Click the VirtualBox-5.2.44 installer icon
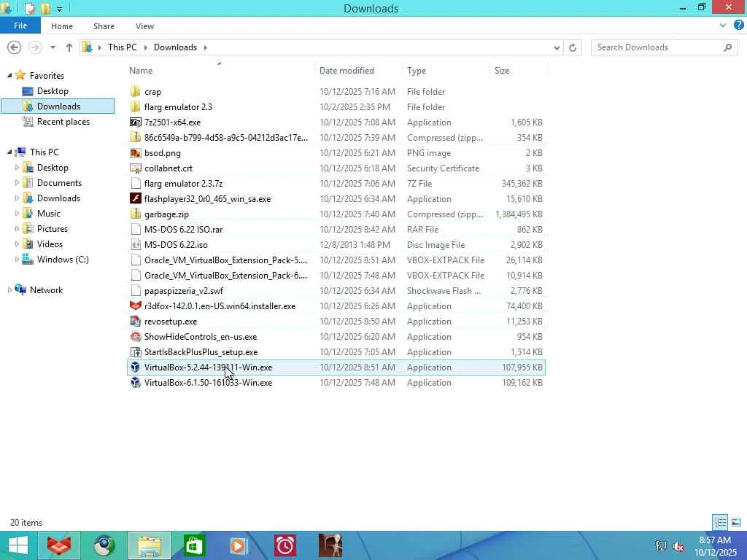The height and width of the screenshot is (560, 747). [x=135, y=367]
